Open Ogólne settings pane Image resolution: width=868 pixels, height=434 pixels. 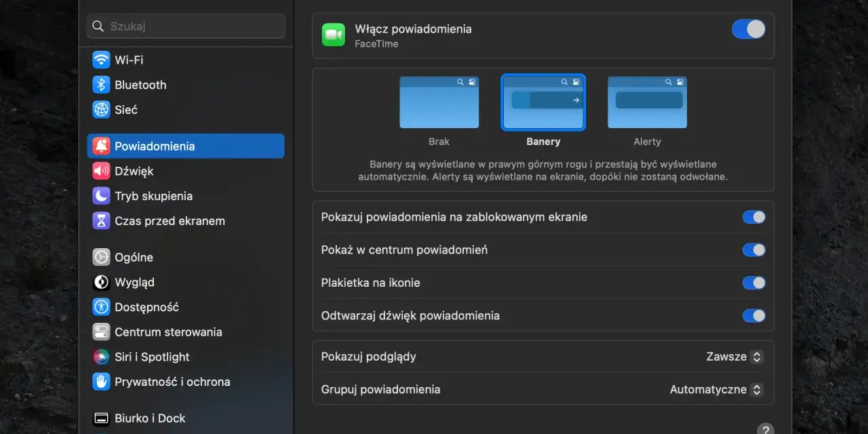point(186,257)
